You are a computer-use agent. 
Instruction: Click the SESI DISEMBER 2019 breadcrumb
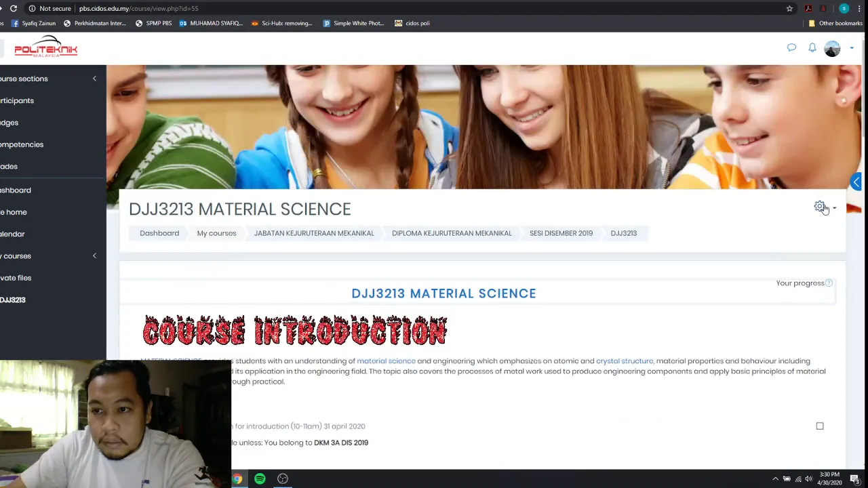[x=561, y=233]
